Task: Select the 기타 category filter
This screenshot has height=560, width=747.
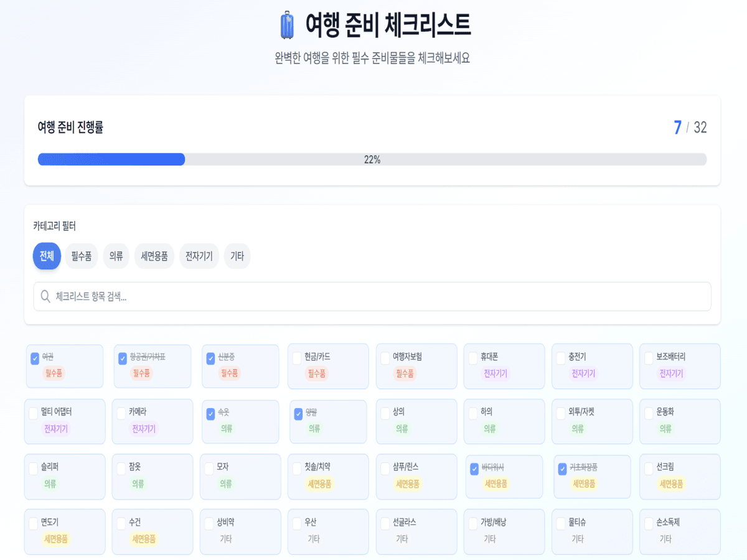Action: pyautogui.click(x=237, y=256)
